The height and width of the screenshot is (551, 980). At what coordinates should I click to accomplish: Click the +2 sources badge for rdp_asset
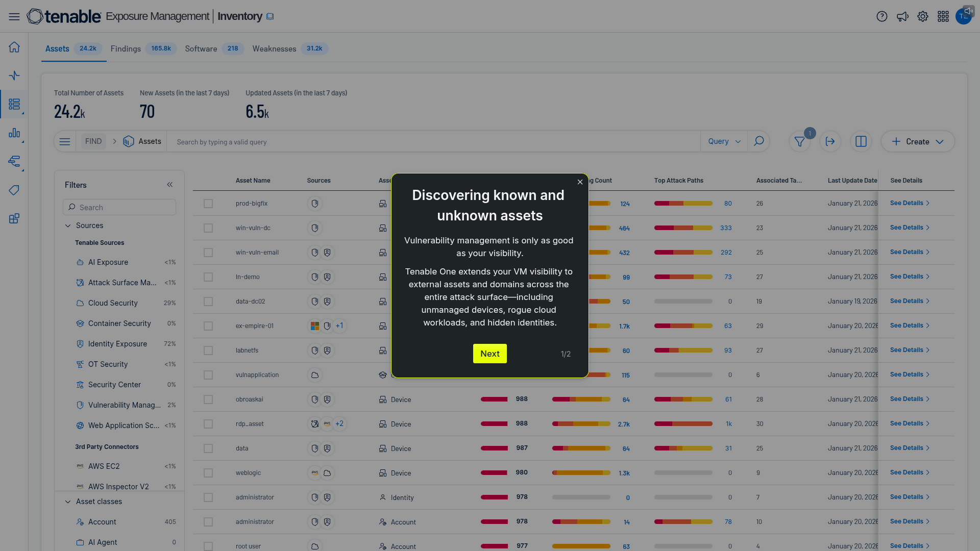tap(339, 423)
